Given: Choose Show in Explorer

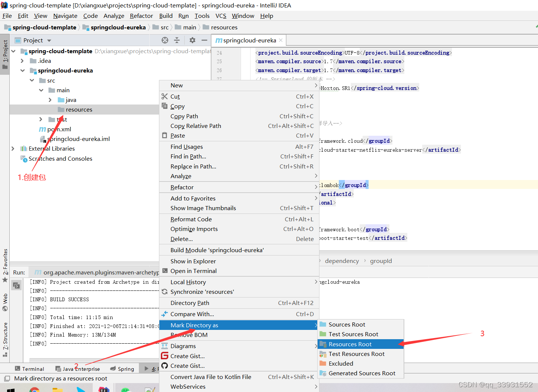Looking at the screenshot, I should click(239, 261).
